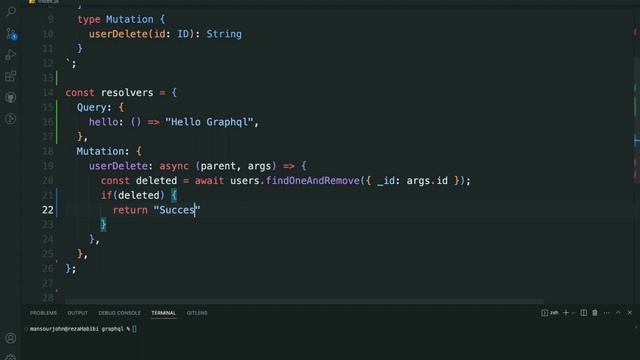Screen dimensions: 640x360
Task: Click the highlighted closing brace on line 23
Action: tap(104, 224)
